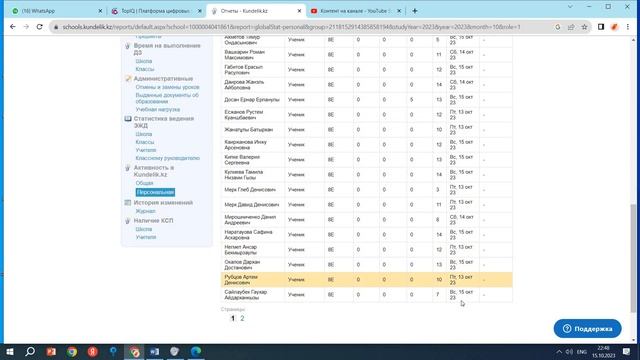Open Общая activity report
Image resolution: width=640 pixels, height=360 pixels.
(144, 183)
